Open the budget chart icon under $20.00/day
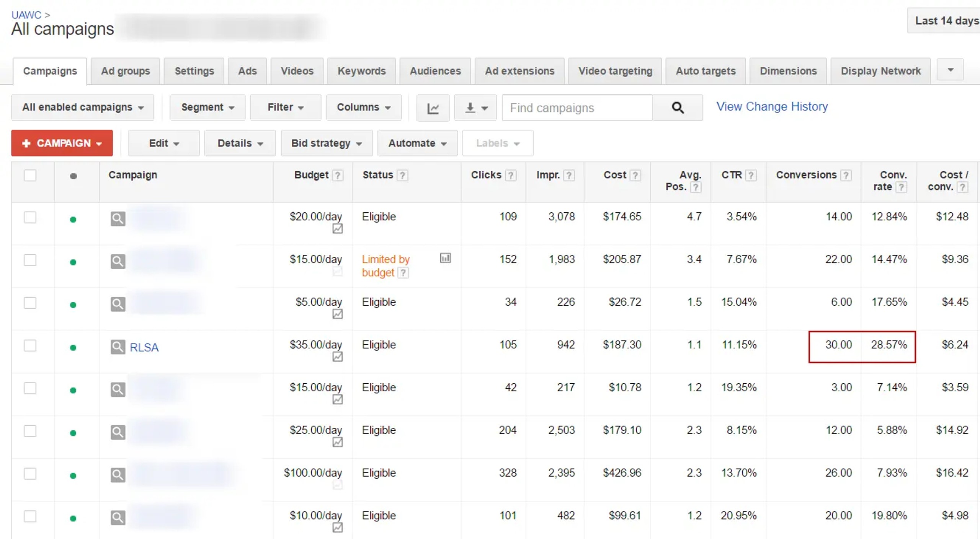Viewport: 980px width, 539px height. coord(337,229)
